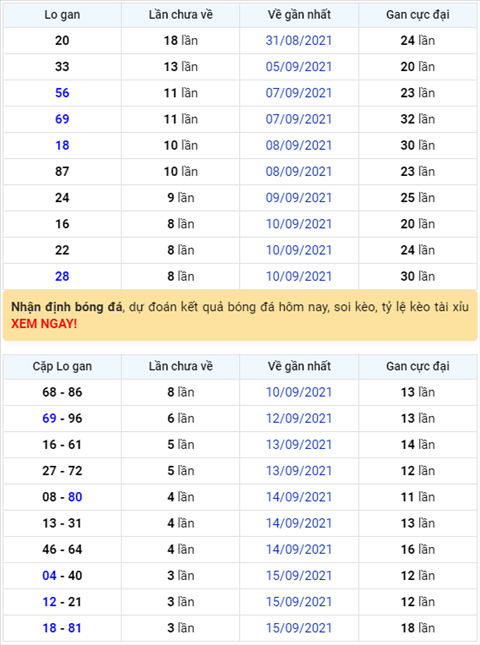Viewport: 480px width, 645px height.
Task: Open the 08/09/2021 date in row 18
Action: (299, 145)
